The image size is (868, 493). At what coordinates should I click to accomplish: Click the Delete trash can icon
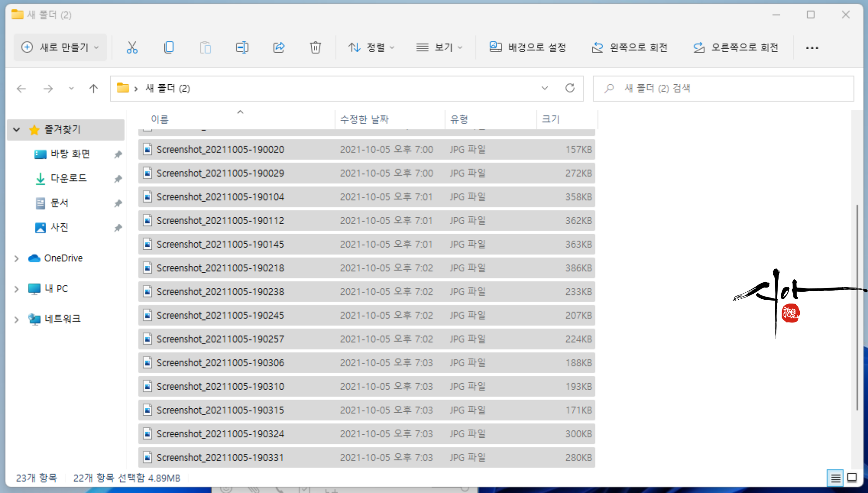coord(316,47)
